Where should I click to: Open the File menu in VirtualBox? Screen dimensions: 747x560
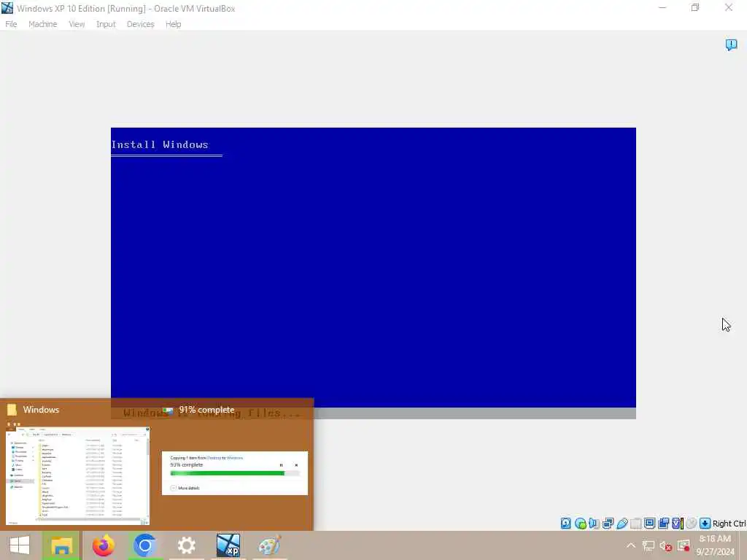pyautogui.click(x=11, y=24)
